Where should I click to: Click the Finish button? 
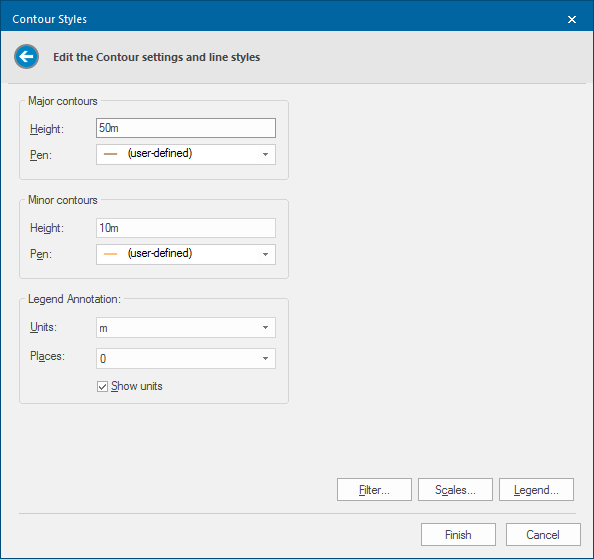[x=458, y=534]
